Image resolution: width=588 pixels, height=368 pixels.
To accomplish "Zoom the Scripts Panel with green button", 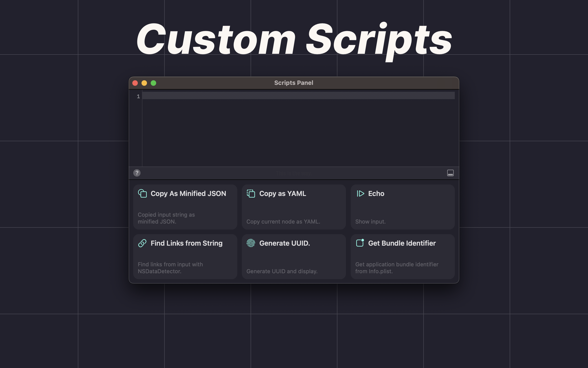I will click(x=153, y=83).
